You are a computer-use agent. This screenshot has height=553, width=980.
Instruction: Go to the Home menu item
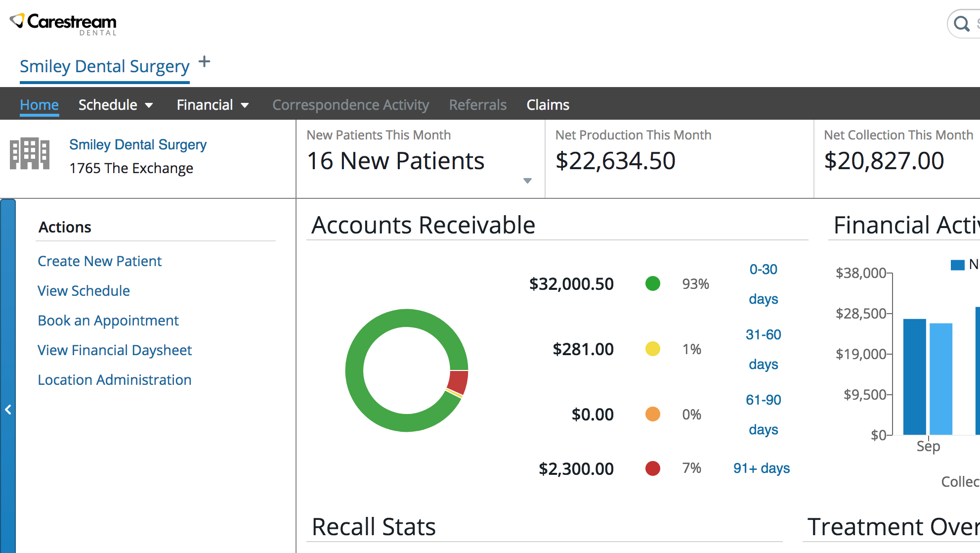coord(40,105)
